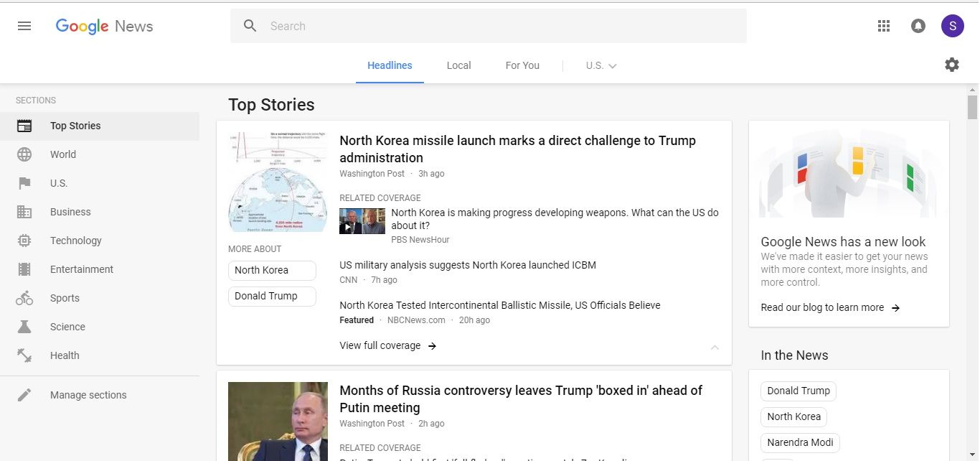Screen dimensions: 980x461
Task: Open the Science section label
Action: [x=67, y=327]
